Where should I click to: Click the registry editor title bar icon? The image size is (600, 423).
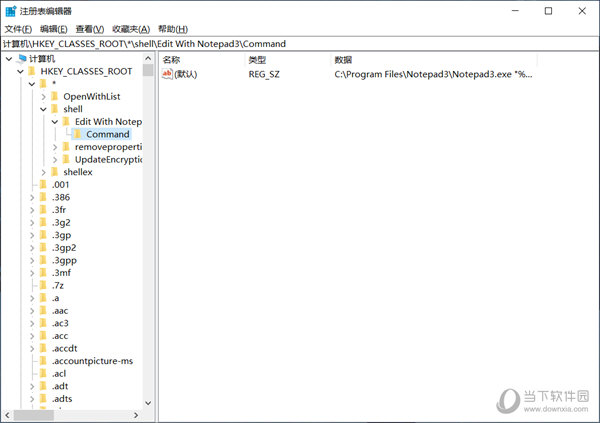coord(11,11)
